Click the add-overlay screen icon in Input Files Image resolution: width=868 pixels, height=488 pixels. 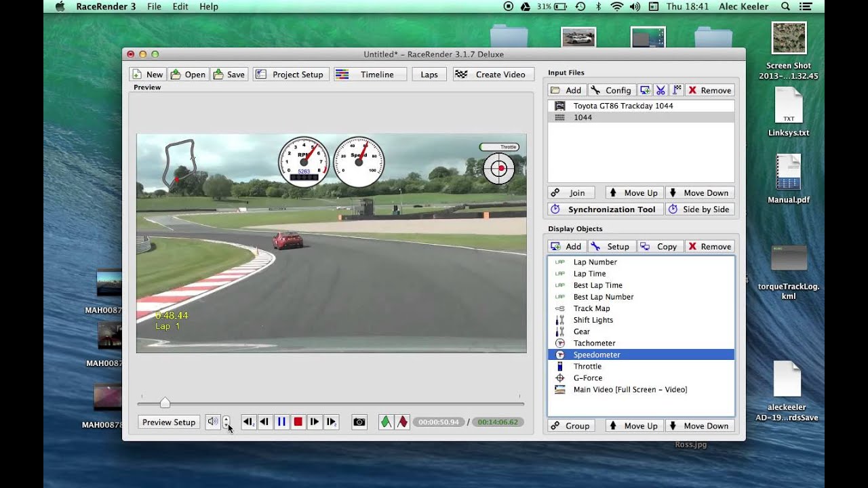click(645, 90)
